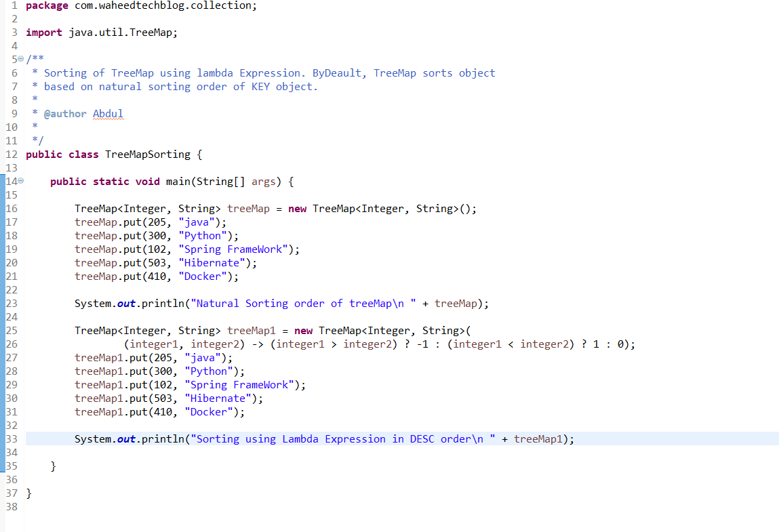Screen dimensions: 779x532
Task: Click the string "Docker" on line 31
Action: (x=208, y=411)
